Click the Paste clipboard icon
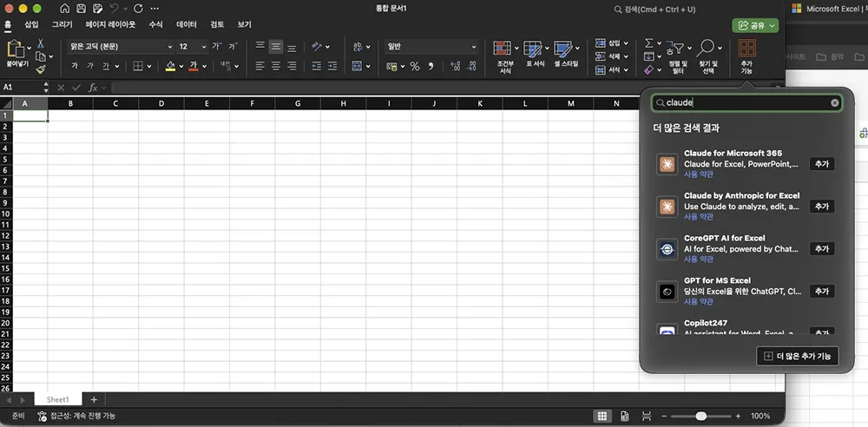This screenshot has height=427, width=868. click(16, 49)
